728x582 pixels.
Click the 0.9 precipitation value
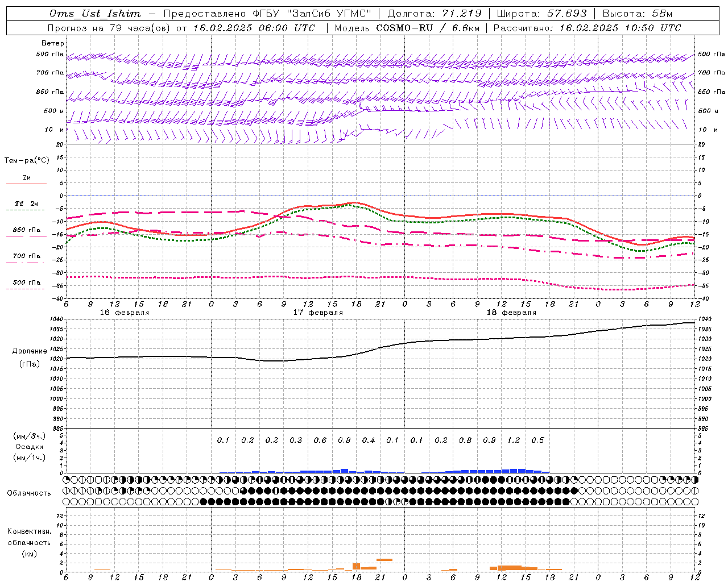[x=489, y=440]
